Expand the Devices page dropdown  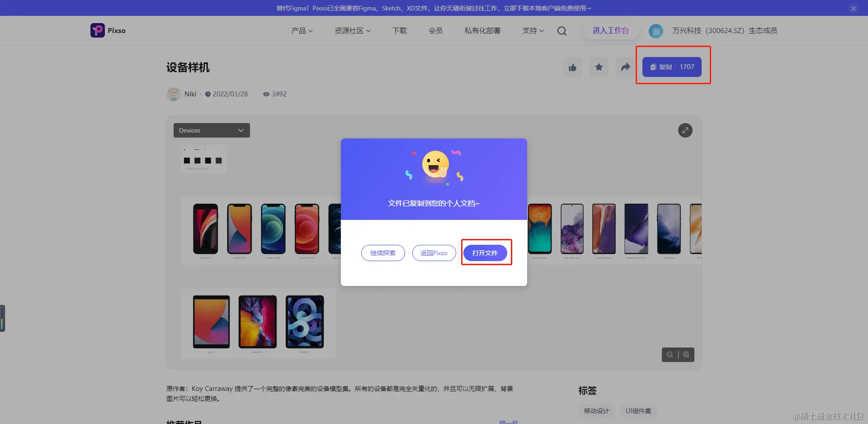(212, 130)
